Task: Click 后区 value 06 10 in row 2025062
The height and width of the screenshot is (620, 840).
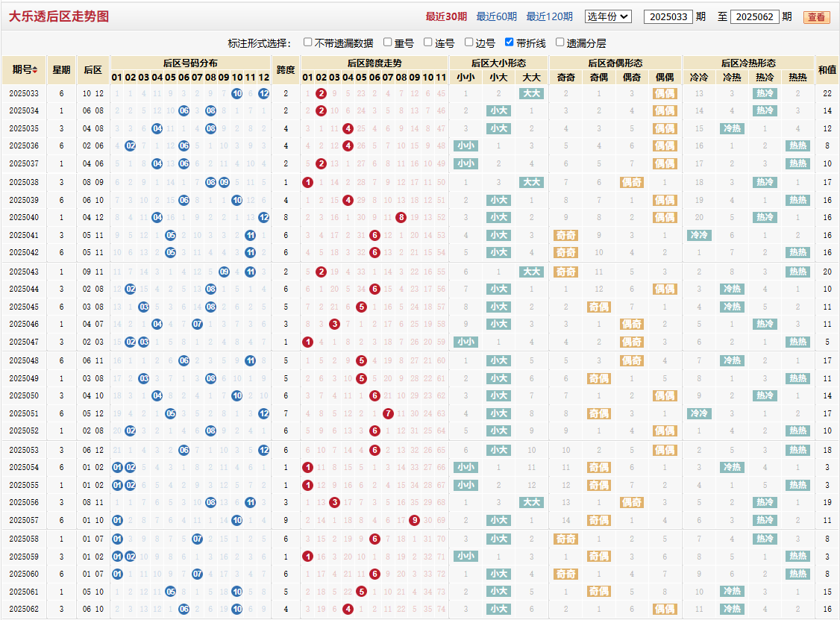Action: tap(93, 610)
